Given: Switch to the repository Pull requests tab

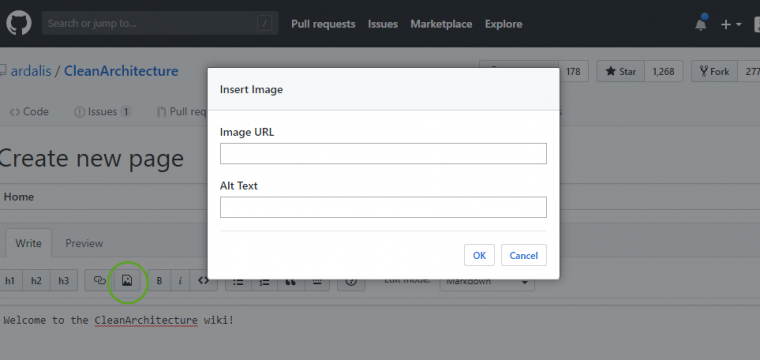Looking at the screenshot, I should (182, 112).
